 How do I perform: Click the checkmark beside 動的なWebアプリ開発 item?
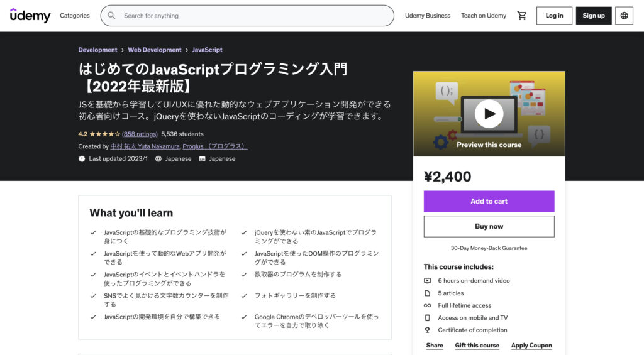pyautogui.click(x=93, y=254)
